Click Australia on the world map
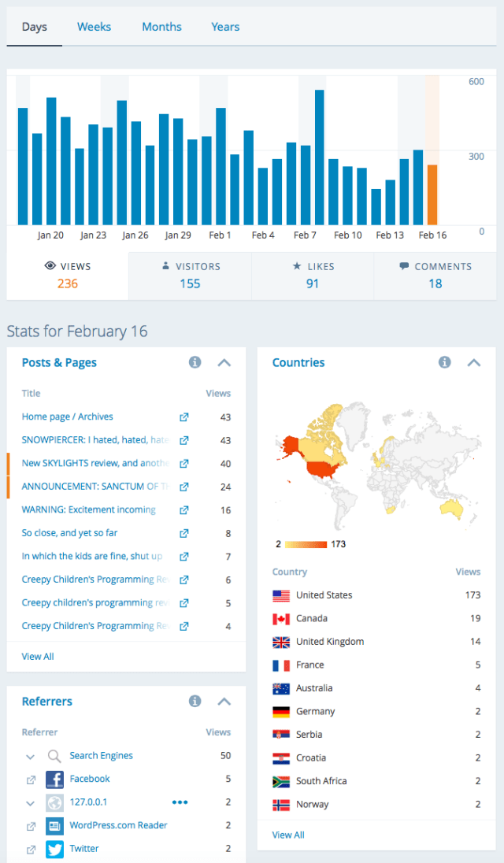This screenshot has width=504, height=863. coord(451,509)
